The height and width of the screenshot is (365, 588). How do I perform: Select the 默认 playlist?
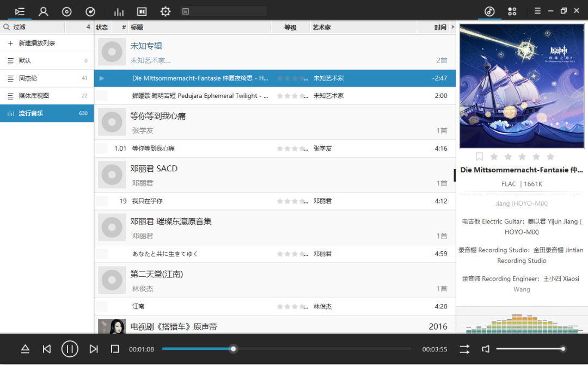pyautogui.click(x=47, y=60)
